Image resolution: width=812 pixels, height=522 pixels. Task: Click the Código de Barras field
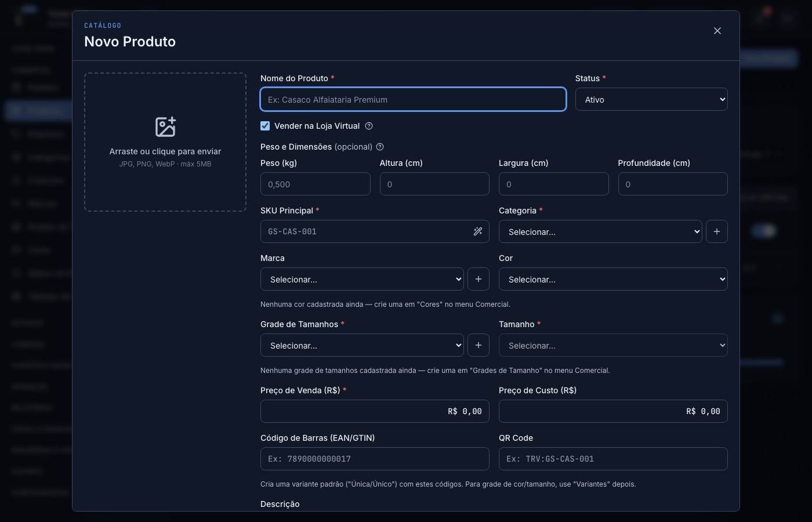375,459
